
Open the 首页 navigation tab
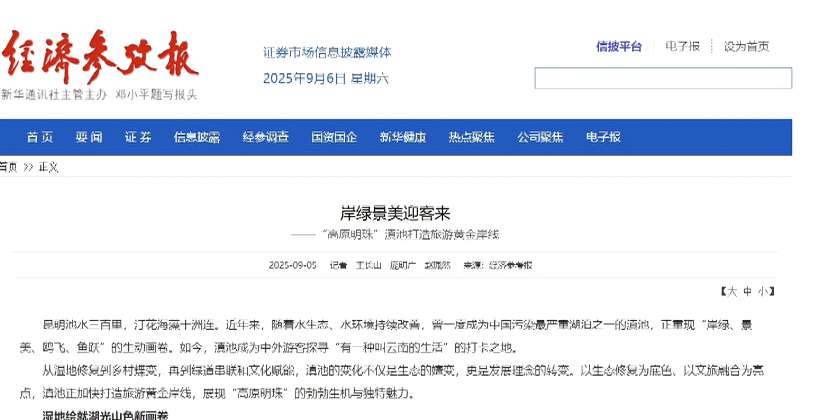[x=41, y=137]
